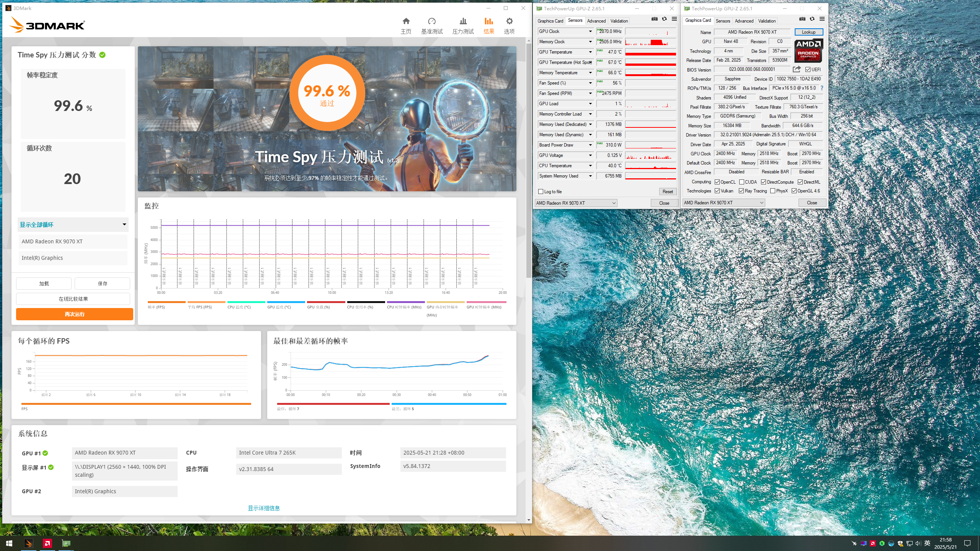Viewport: 980px width, 551px height.
Task: Click the 在线比较结果 compare online button
Action: click(x=73, y=299)
